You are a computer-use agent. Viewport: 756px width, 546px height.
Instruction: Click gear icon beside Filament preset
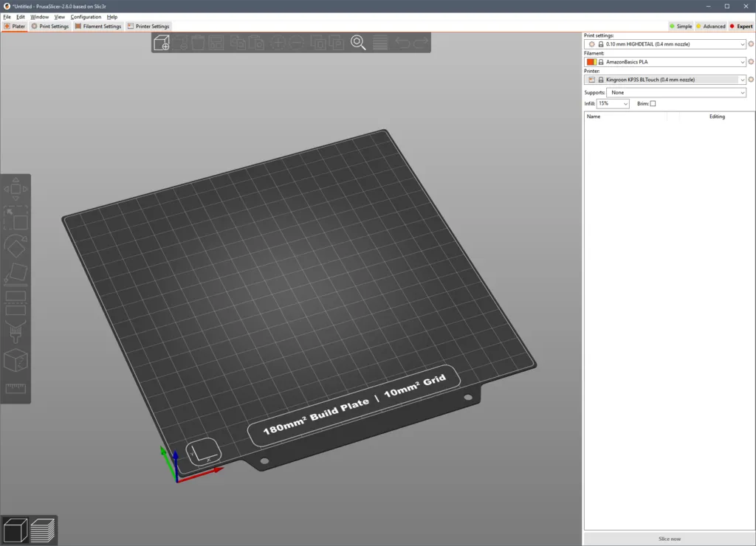[x=751, y=62]
